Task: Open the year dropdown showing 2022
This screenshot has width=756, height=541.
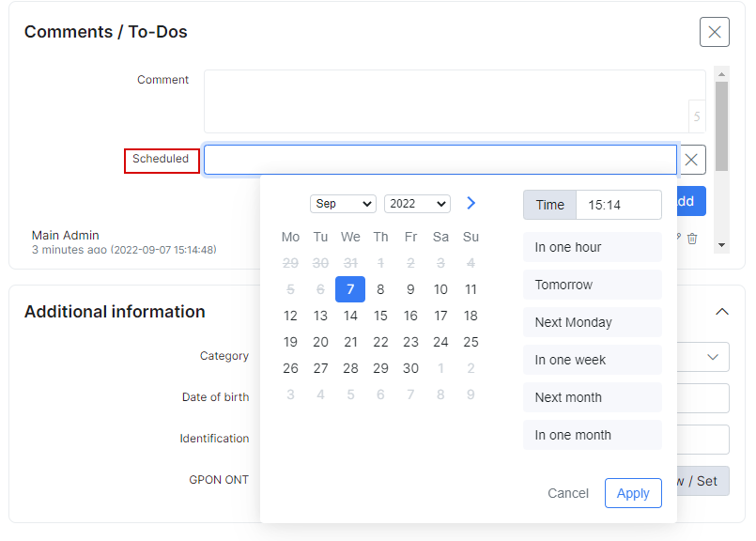Action: [x=417, y=204]
